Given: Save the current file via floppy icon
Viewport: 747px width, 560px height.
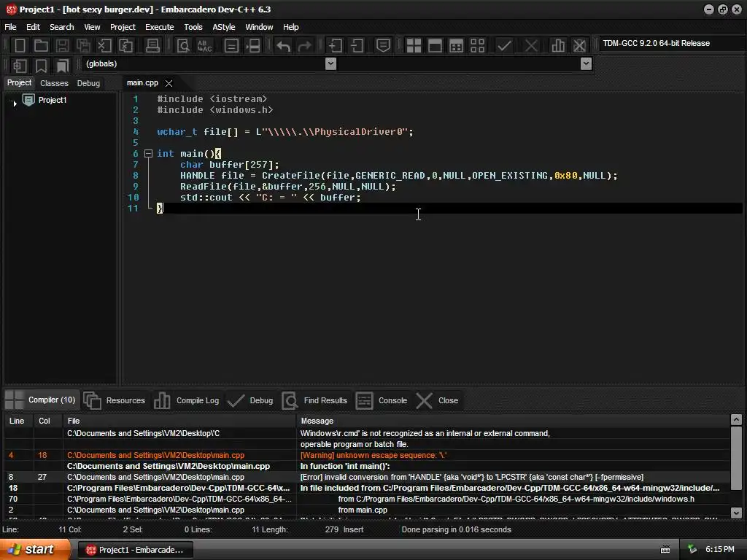Looking at the screenshot, I should (62, 46).
